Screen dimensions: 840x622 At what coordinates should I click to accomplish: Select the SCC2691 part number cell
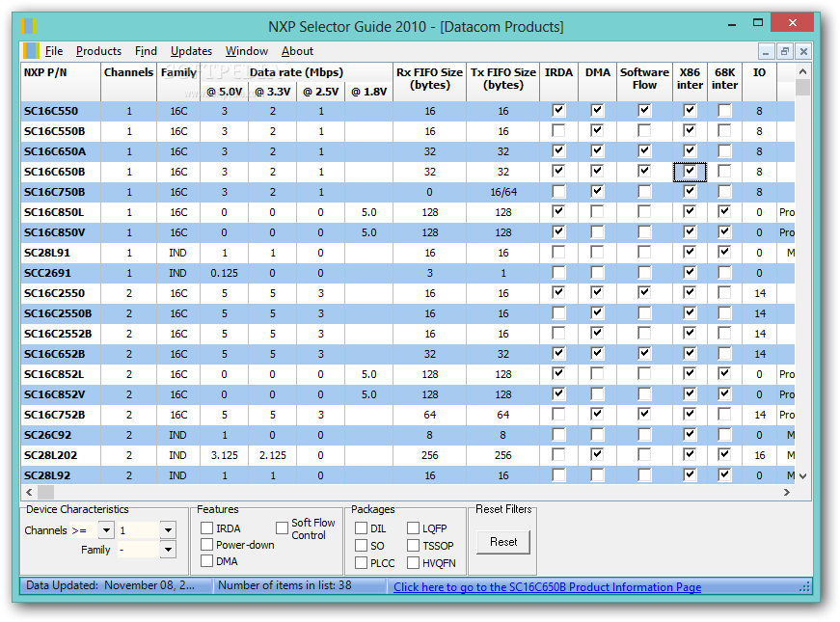[61, 273]
